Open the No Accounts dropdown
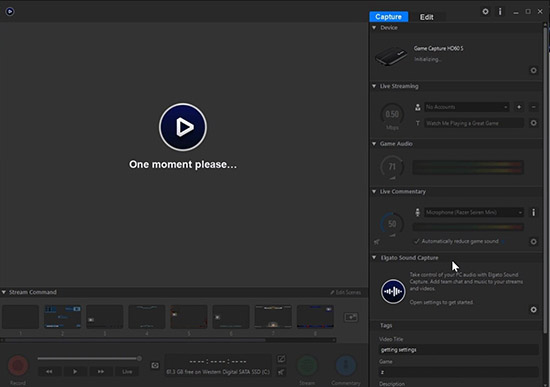The image size is (550, 387). coord(467,107)
